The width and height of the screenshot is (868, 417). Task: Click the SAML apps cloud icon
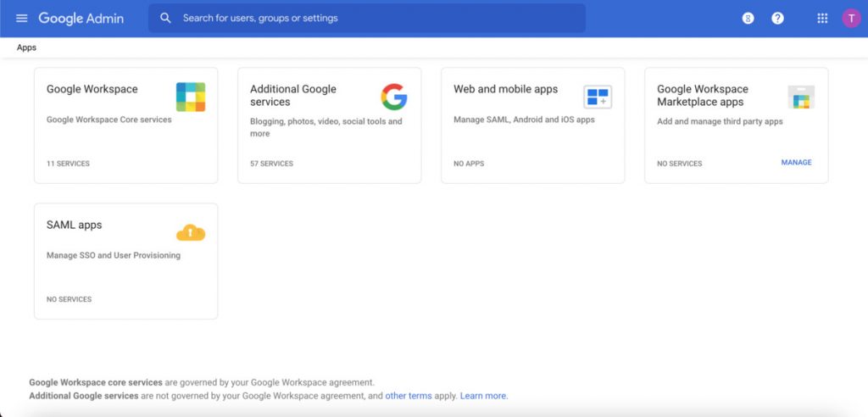point(191,232)
